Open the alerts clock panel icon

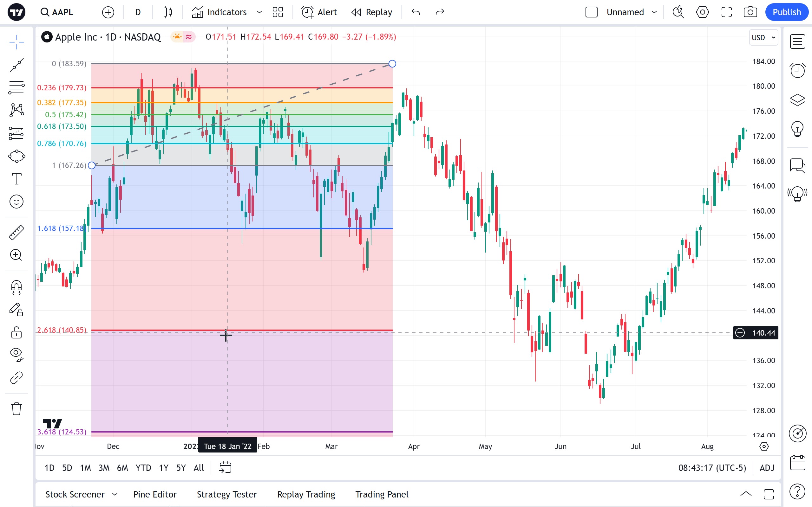point(797,70)
